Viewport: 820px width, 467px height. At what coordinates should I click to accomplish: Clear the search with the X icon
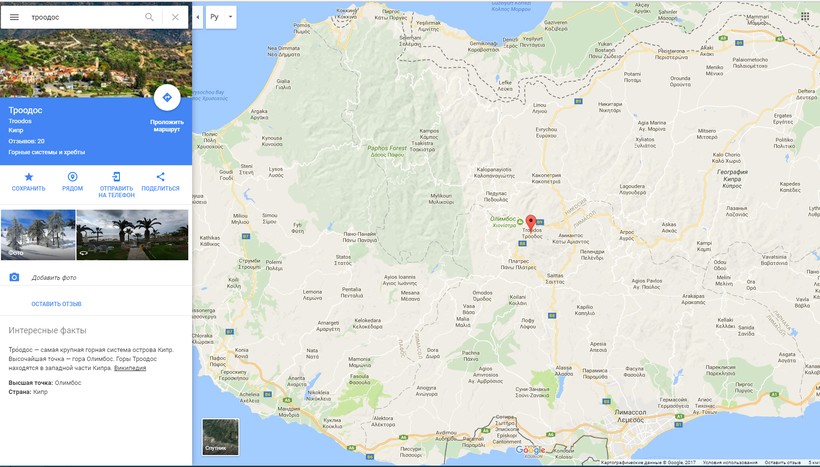175,17
